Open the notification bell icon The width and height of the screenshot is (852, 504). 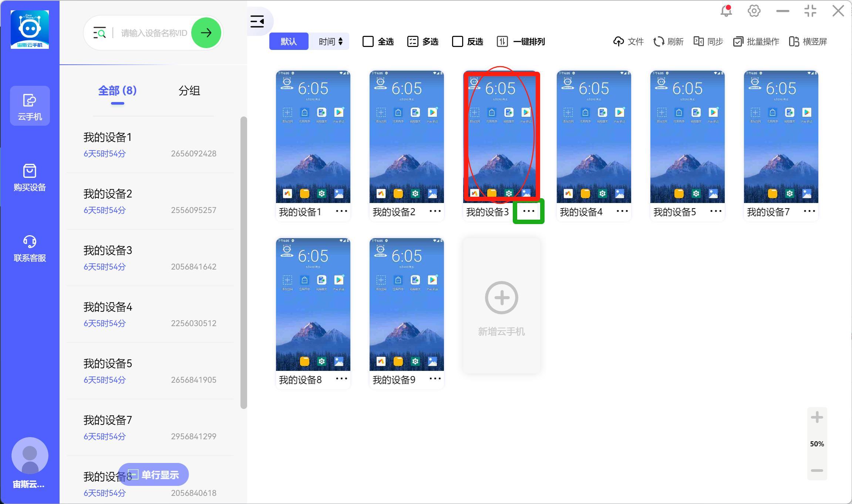click(x=726, y=11)
